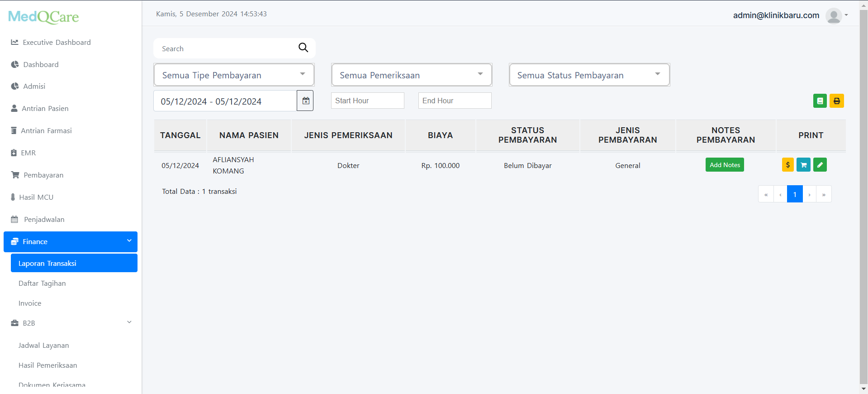868x394 pixels.
Task: Open the date range calendar icon
Action: [305, 101]
